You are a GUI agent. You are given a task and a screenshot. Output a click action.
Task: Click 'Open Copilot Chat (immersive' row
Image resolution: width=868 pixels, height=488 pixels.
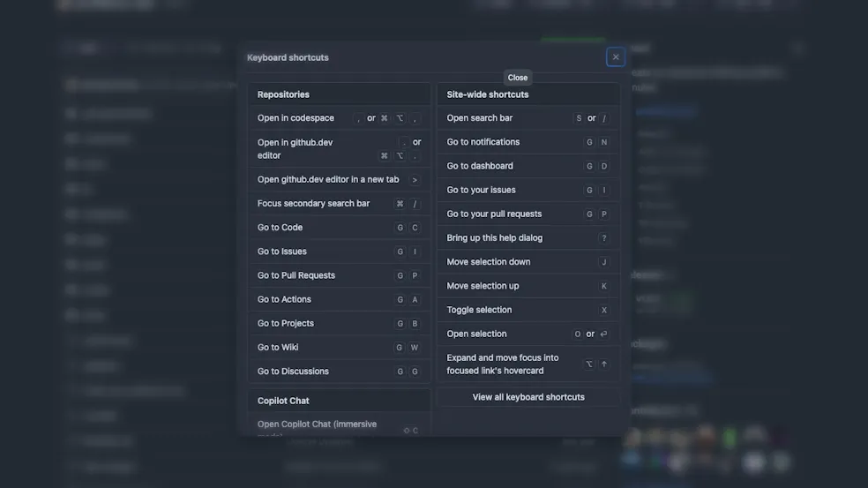[340, 424]
